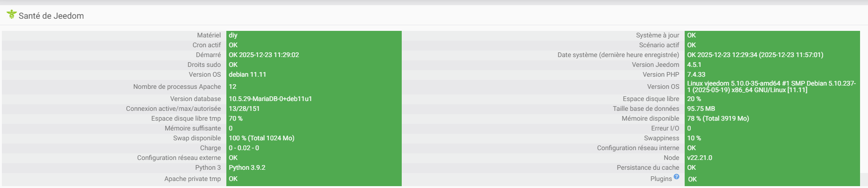Screen dimensions: 868x188
Task: Click the Système à jour OK status
Action: coord(691,35)
